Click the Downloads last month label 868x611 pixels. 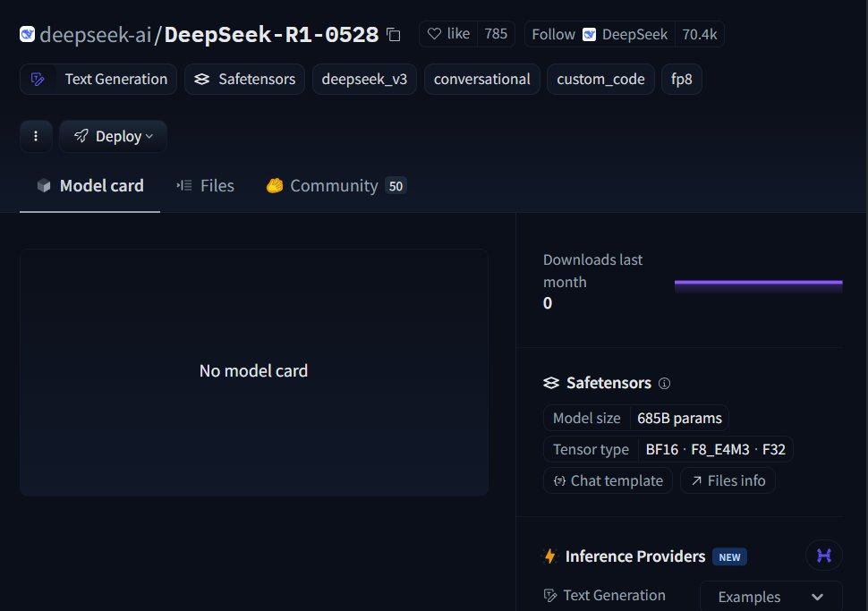tap(593, 271)
